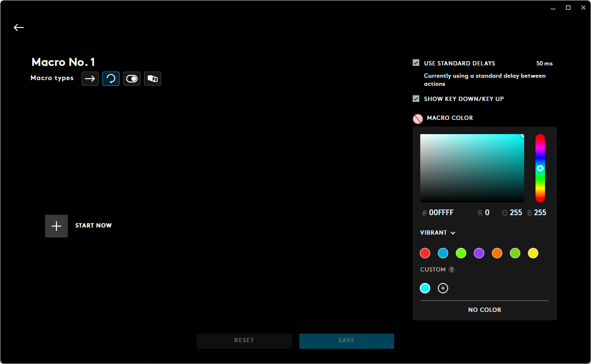591x364 pixels.
Task: Click the rainbow hue slider bar
Action: [x=540, y=168]
